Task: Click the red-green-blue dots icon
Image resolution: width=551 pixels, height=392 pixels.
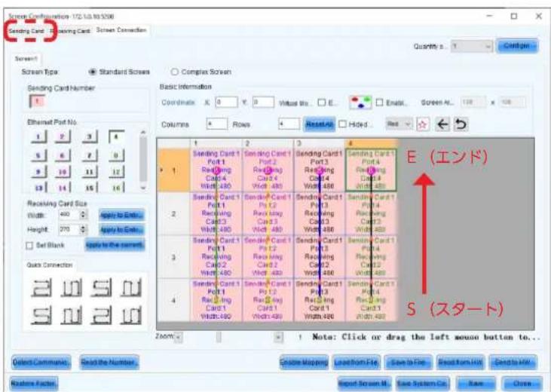Action: click(360, 103)
